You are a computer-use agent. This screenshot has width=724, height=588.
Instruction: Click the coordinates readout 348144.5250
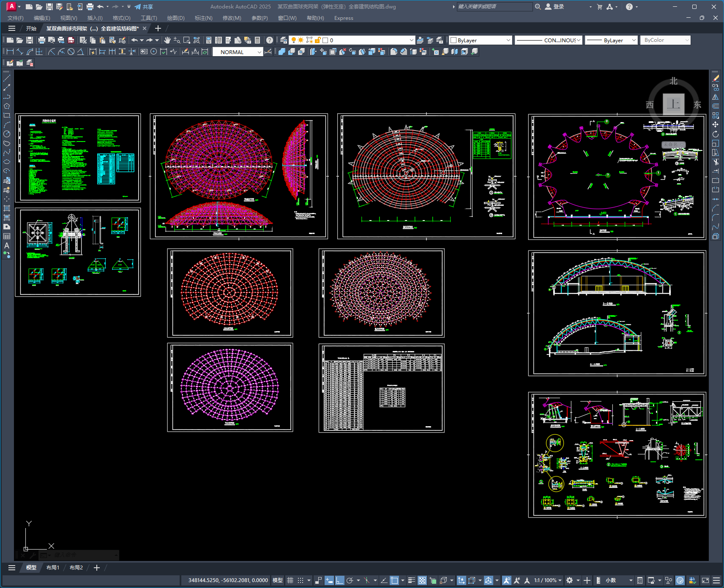pos(228,580)
